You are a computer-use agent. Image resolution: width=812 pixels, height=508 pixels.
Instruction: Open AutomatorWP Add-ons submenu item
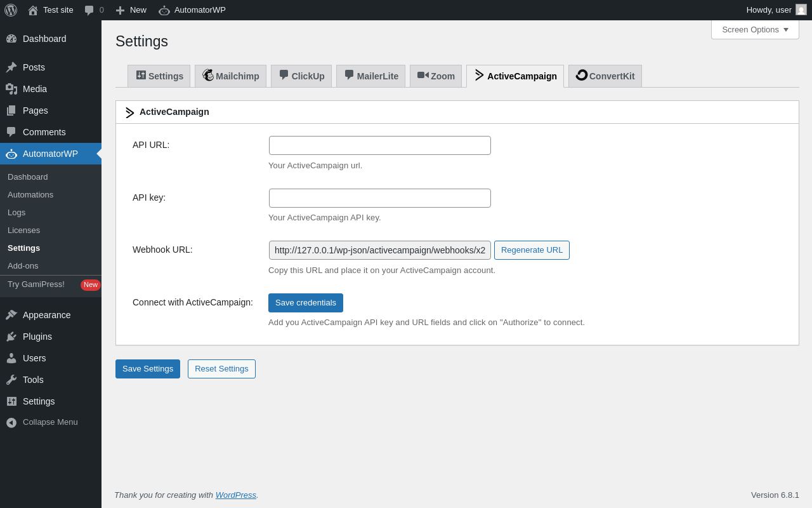click(51, 266)
